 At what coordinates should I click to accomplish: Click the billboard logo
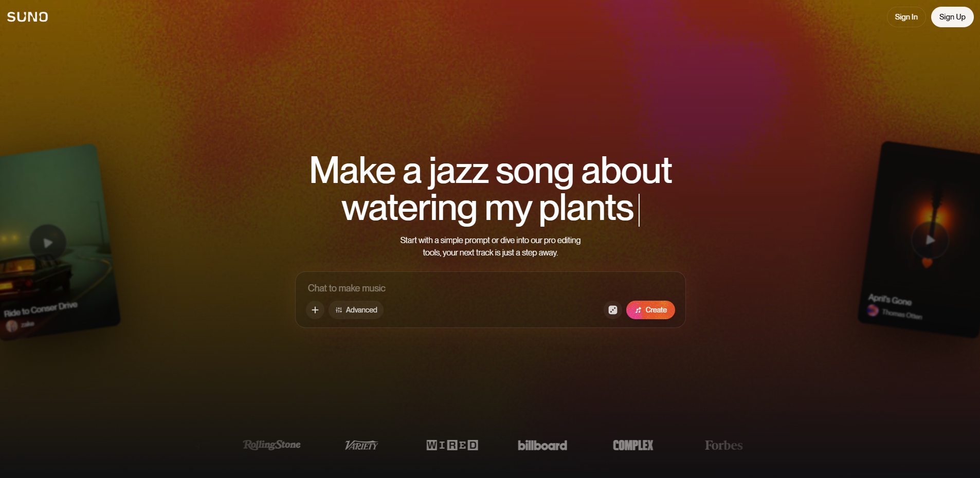click(542, 445)
